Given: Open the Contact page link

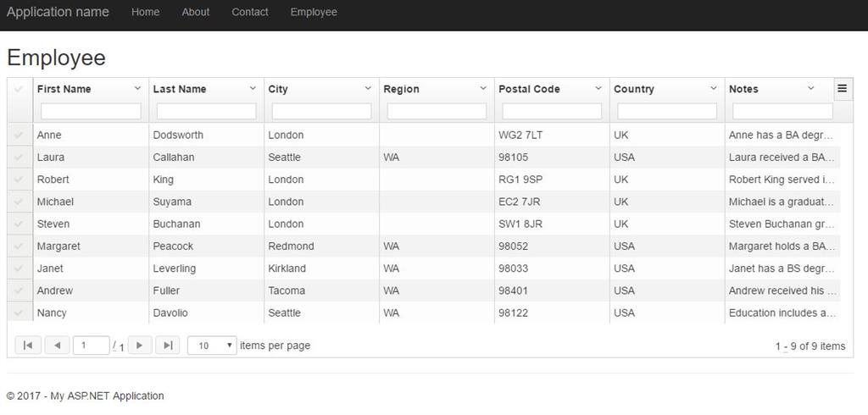Looking at the screenshot, I should (x=250, y=12).
